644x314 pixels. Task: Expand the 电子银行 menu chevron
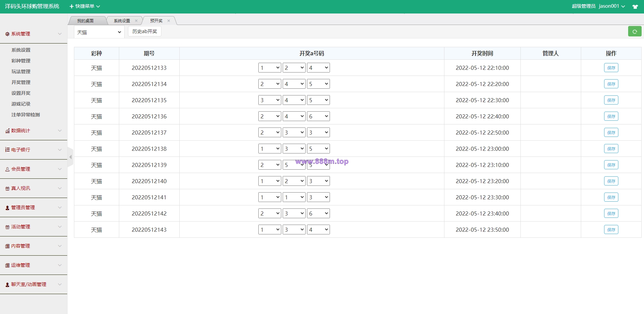click(60, 150)
